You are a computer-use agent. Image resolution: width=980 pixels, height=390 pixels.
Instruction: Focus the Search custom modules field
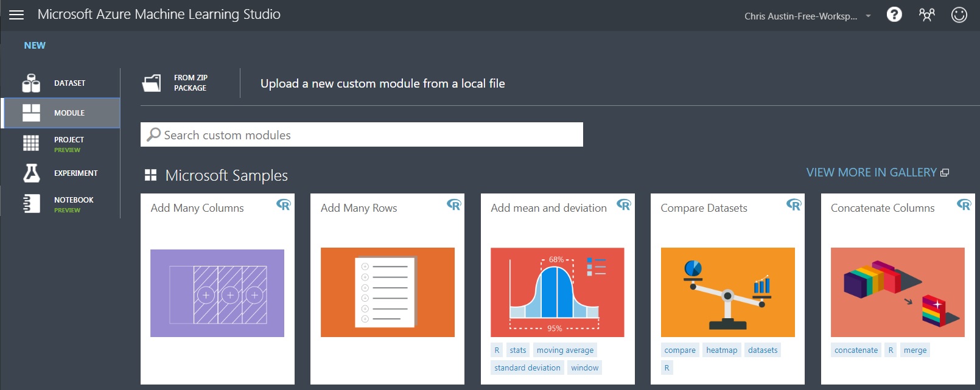(x=362, y=134)
